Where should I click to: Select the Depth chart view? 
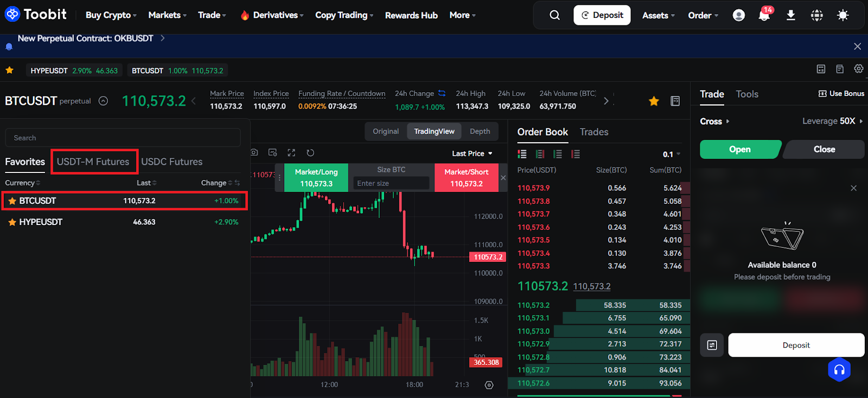click(480, 131)
